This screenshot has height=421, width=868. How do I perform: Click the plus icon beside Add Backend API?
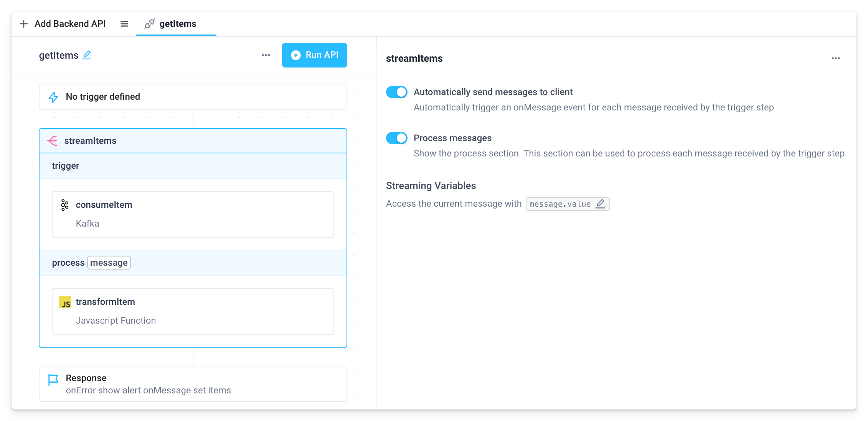24,24
